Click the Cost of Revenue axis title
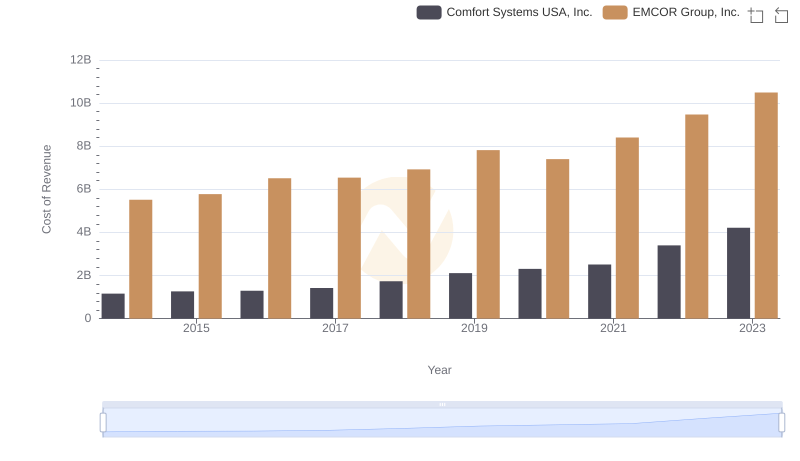Viewport: 800px width, 461px height. (46, 189)
